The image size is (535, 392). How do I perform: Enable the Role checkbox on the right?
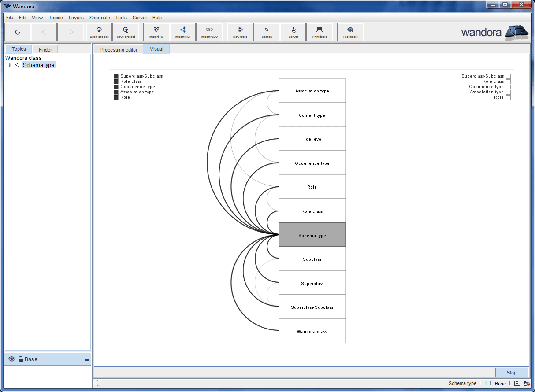[508, 97]
